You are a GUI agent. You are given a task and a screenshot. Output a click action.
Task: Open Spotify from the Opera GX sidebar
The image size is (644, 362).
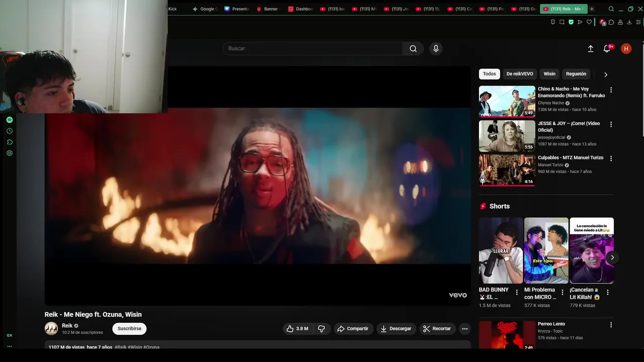(x=9, y=120)
